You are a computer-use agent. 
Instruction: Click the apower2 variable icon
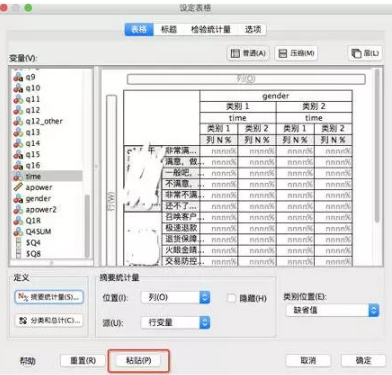point(18,210)
